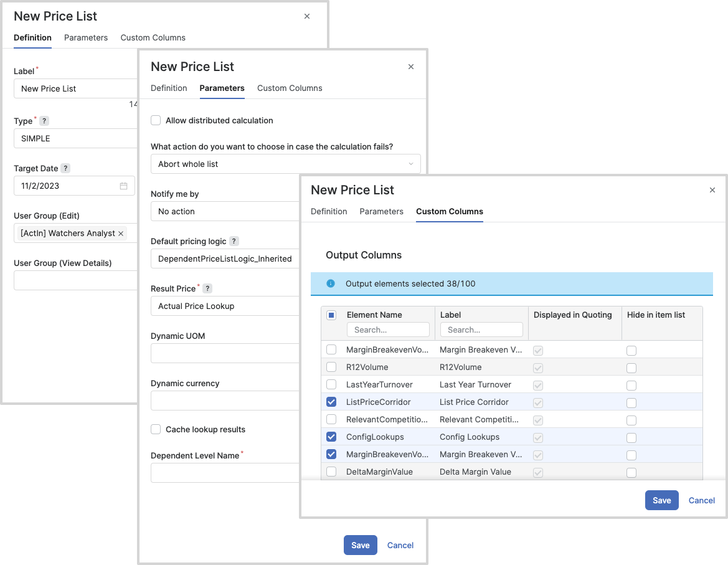Click help icon next to Default pricing logic
This screenshot has height=565, width=728.
click(x=234, y=242)
